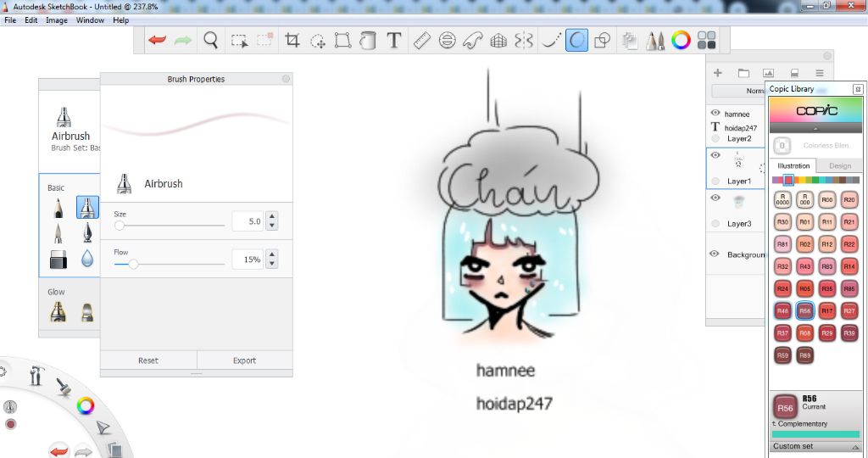The image size is (868, 458).
Task: Open the Window menu
Action: [90, 20]
